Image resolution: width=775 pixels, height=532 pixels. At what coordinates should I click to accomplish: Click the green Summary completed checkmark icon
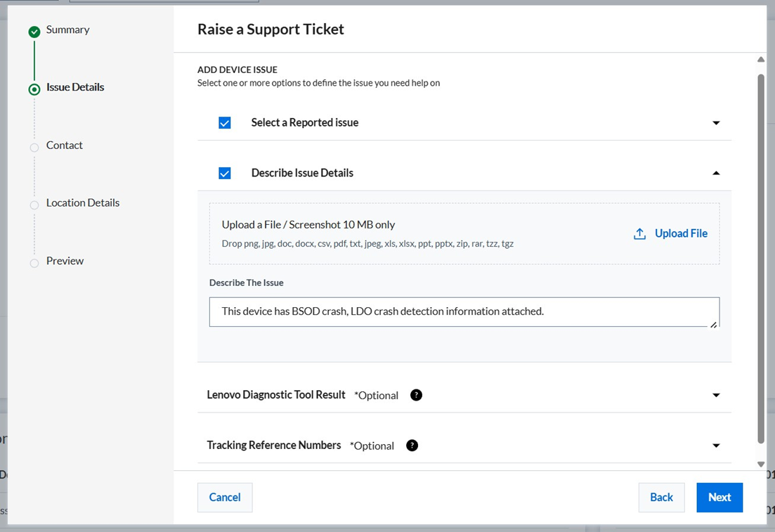pos(34,32)
